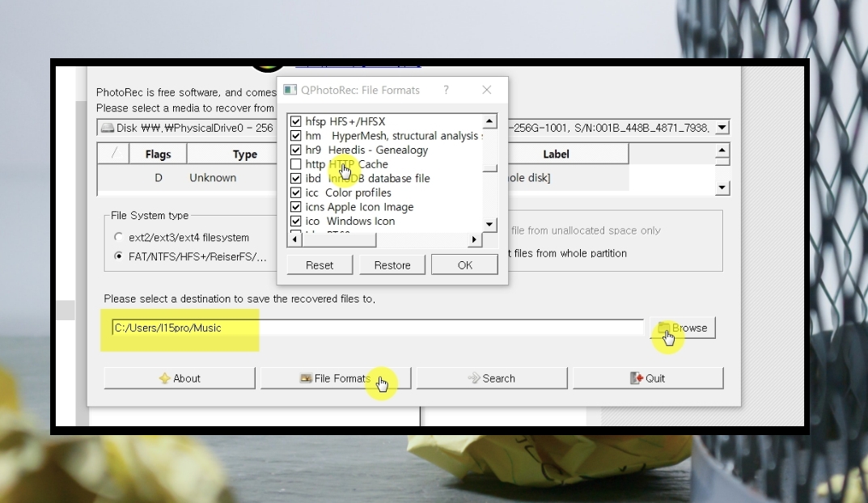Close the QPhotoRec File Formats dialog

[487, 90]
